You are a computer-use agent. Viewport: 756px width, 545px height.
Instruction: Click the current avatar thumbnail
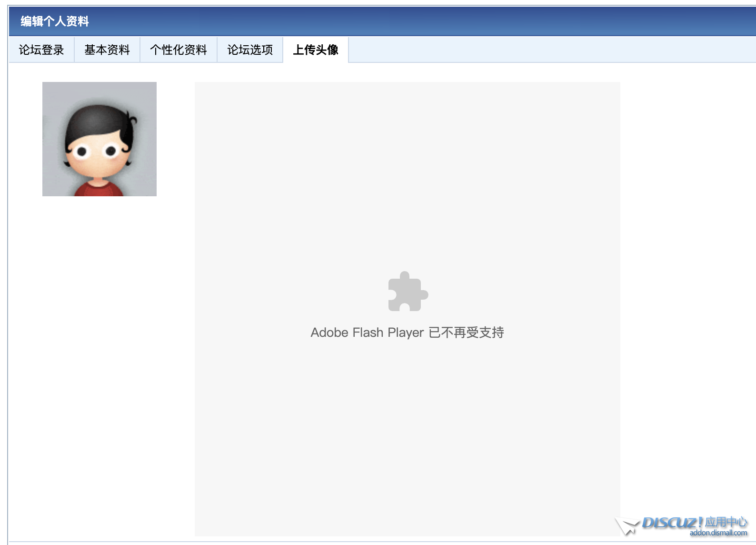(99, 139)
